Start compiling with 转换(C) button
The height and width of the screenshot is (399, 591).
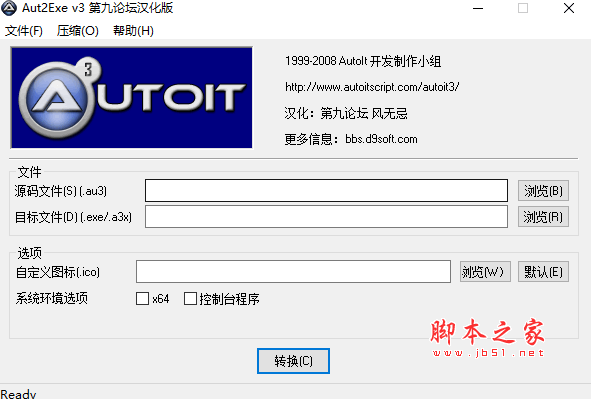pos(293,361)
